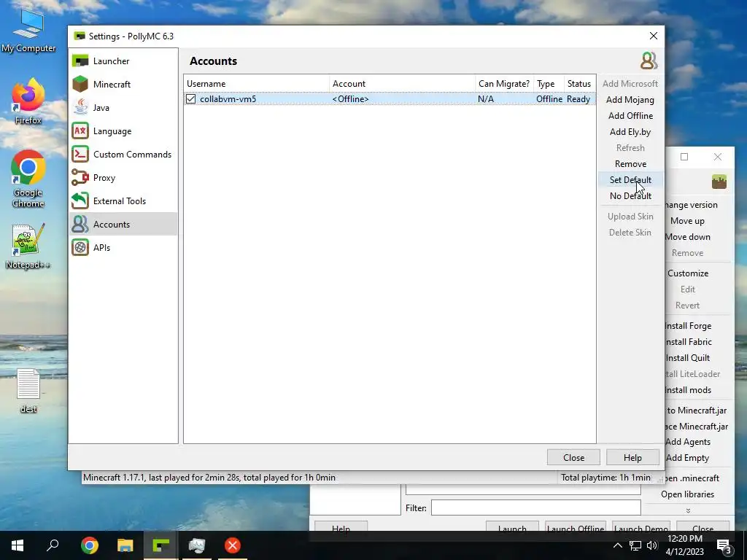Screen dimensions: 747x560
Task: Toggle the collabvm-vm5 account checkbox
Action: [x=191, y=99]
